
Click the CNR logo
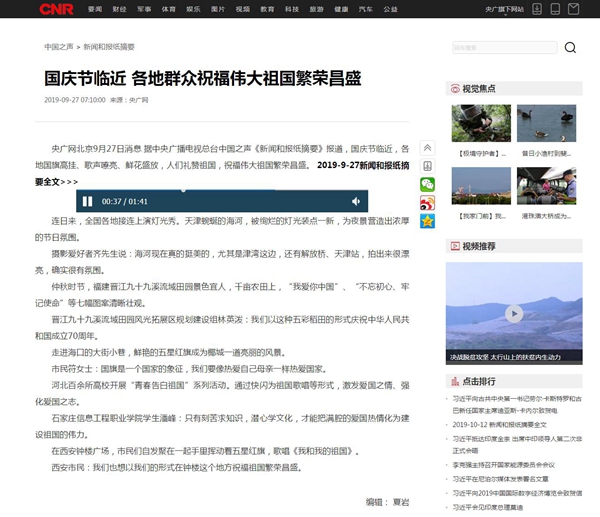point(56,9)
